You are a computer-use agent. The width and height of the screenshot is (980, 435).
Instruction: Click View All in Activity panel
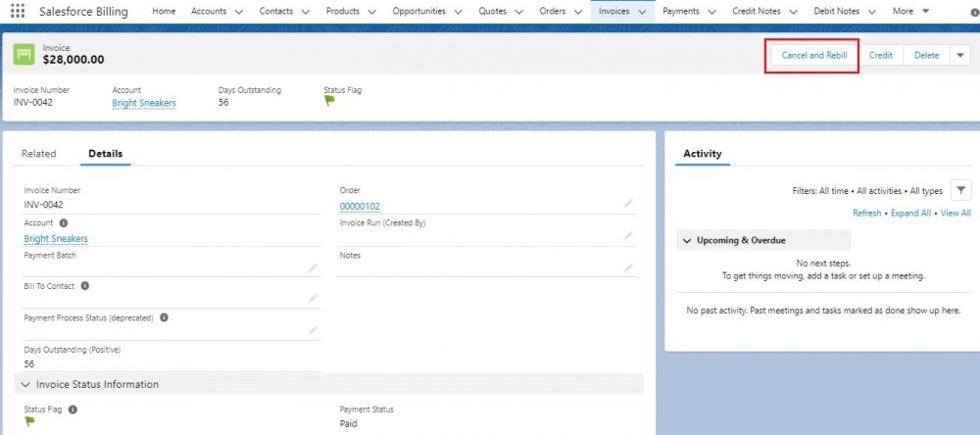(955, 214)
